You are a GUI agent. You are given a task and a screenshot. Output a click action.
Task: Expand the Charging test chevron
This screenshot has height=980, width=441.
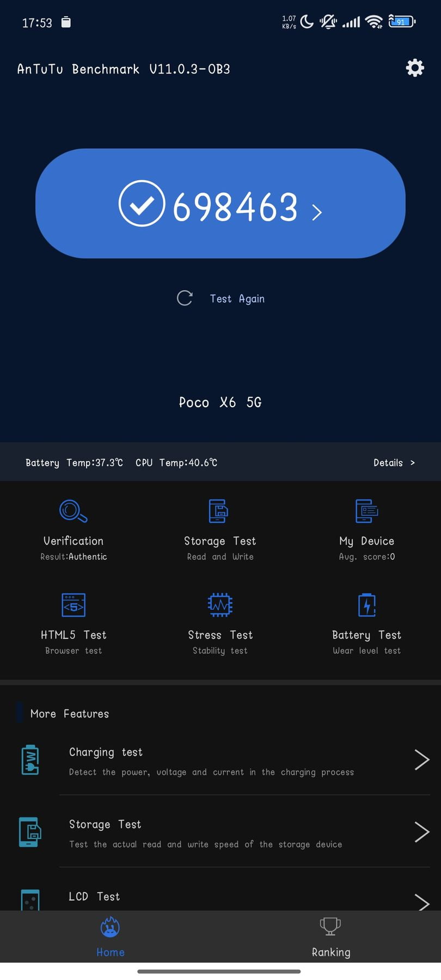pos(422,759)
